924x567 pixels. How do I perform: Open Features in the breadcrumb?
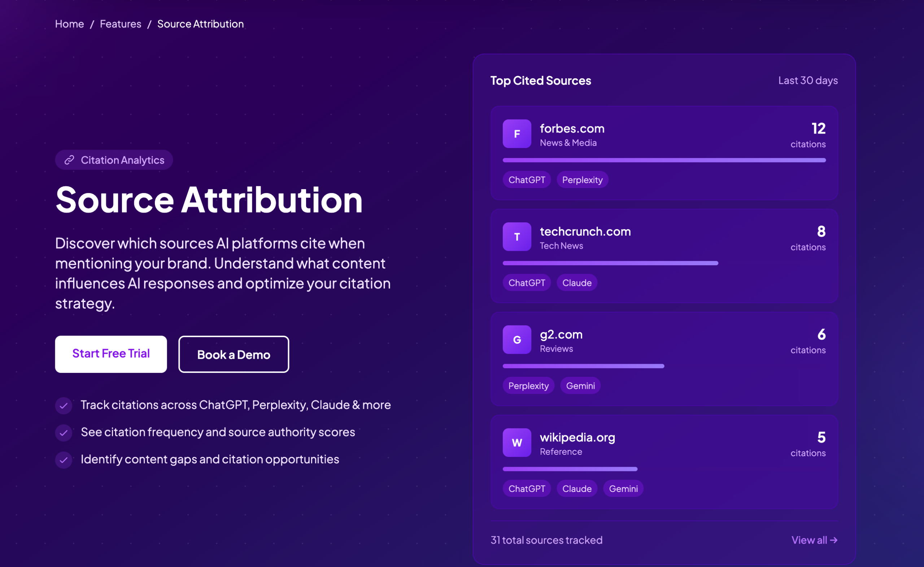pos(121,24)
